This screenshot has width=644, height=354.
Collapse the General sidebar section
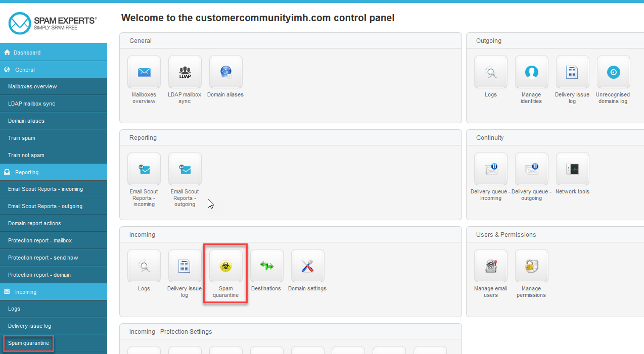[x=54, y=70]
